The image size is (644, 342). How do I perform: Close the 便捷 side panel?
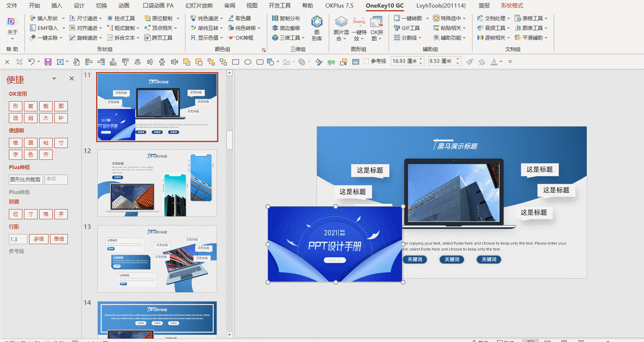click(x=72, y=79)
